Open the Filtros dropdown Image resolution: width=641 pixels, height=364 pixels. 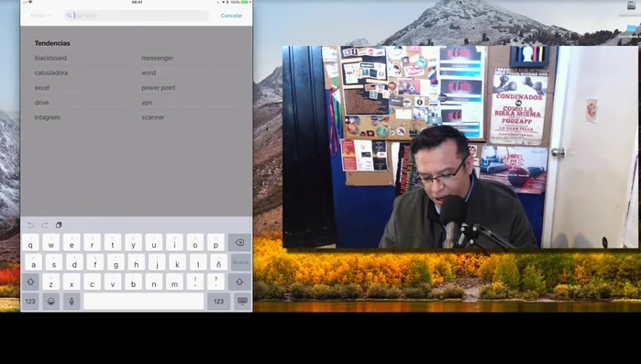point(39,16)
